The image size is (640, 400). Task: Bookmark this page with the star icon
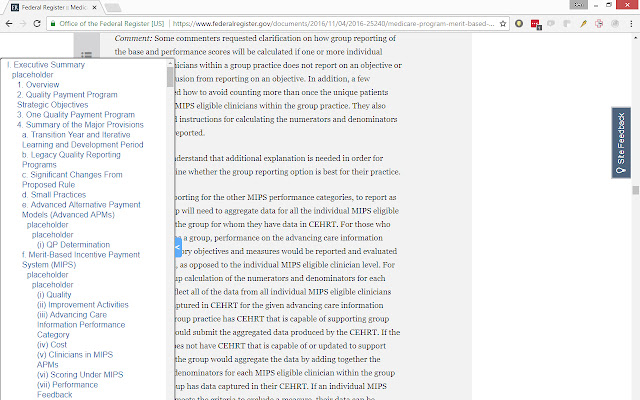503,24
